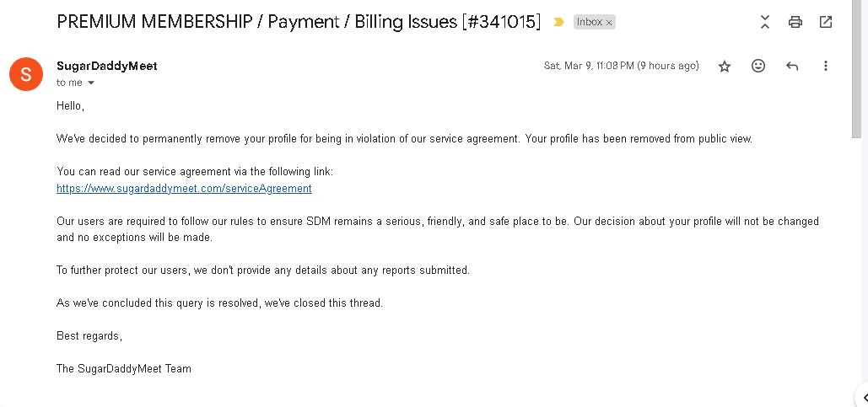The width and height of the screenshot is (868, 407).
Task: Toggle expand/collapse all messages arrows
Action: click(764, 23)
